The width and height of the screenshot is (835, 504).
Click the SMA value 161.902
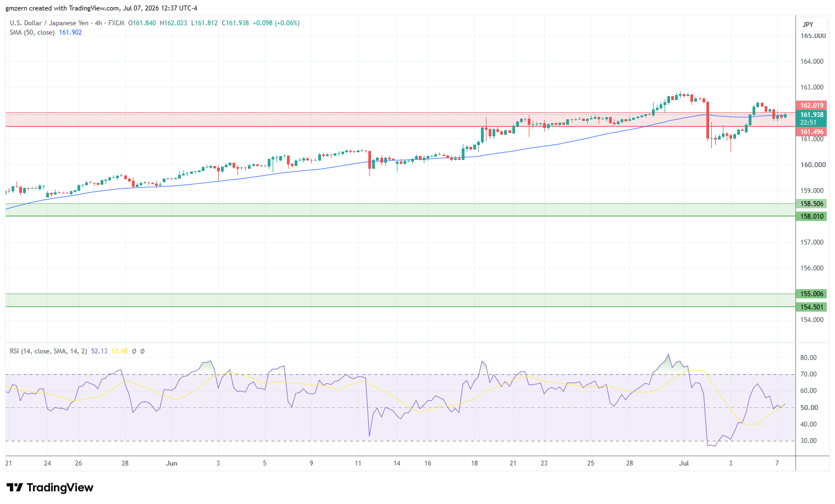pos(70,32)
